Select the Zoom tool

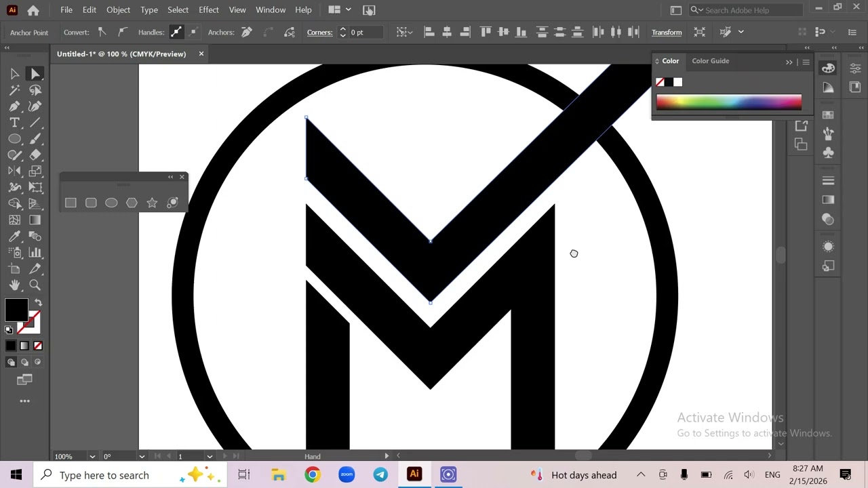click(35, 285)
